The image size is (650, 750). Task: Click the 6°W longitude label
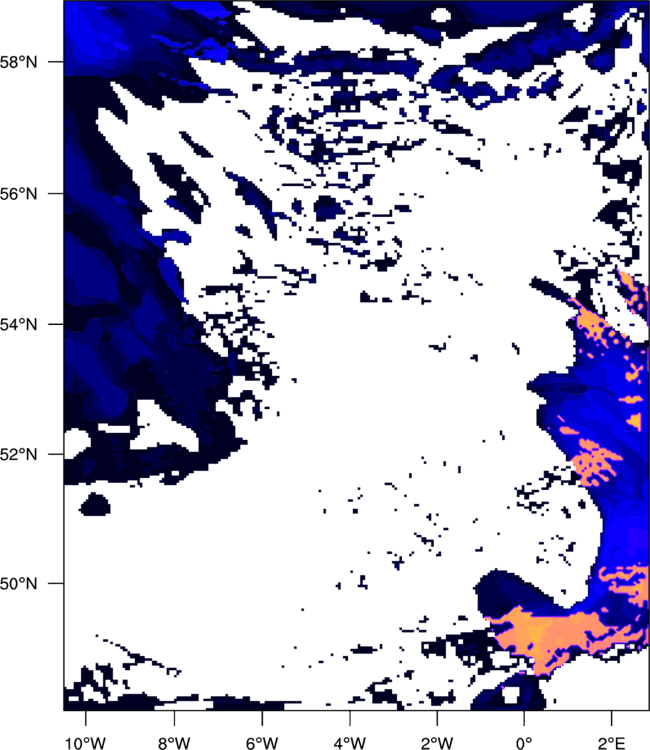click(262, 743)
